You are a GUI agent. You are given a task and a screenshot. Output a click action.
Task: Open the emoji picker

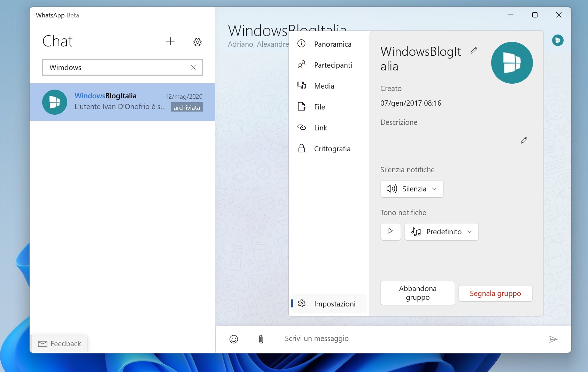[234, 339]
